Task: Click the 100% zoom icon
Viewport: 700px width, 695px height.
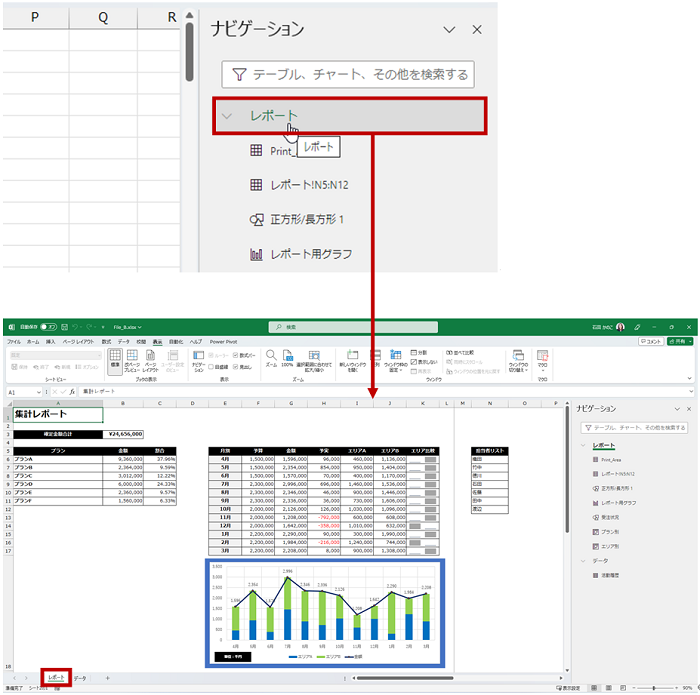Action: [288, 357]
